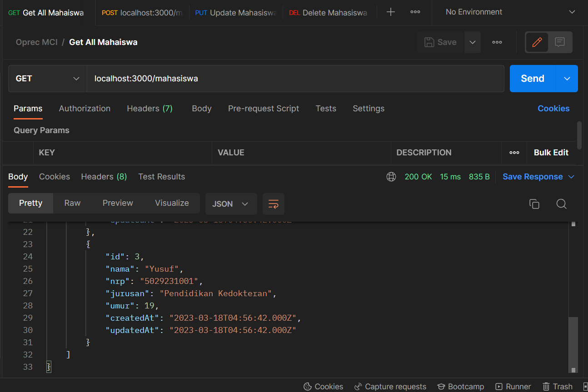Open the JSON response format dropdown

click(231, 204)
